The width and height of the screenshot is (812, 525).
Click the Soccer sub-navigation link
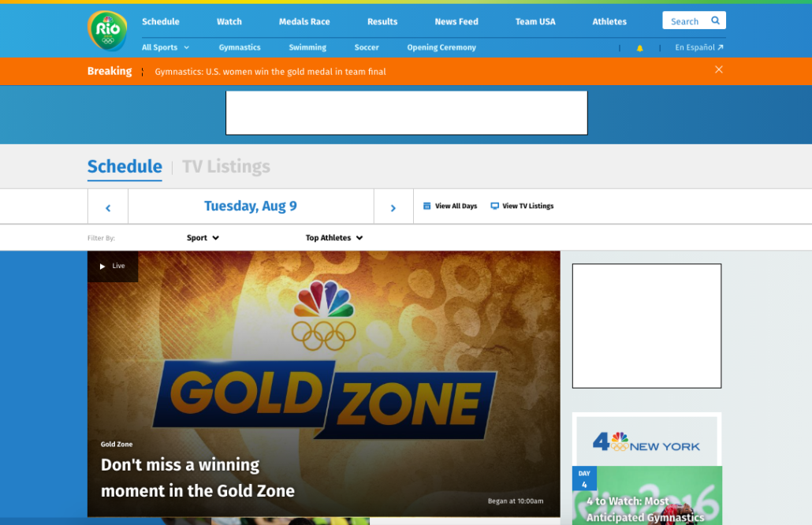pos(367,47)
